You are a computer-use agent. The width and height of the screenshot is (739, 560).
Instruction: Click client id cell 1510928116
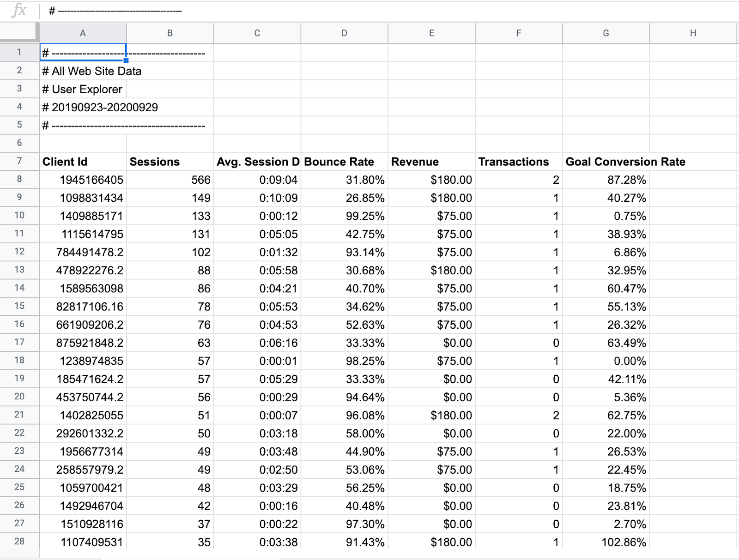tap(83, 524)
